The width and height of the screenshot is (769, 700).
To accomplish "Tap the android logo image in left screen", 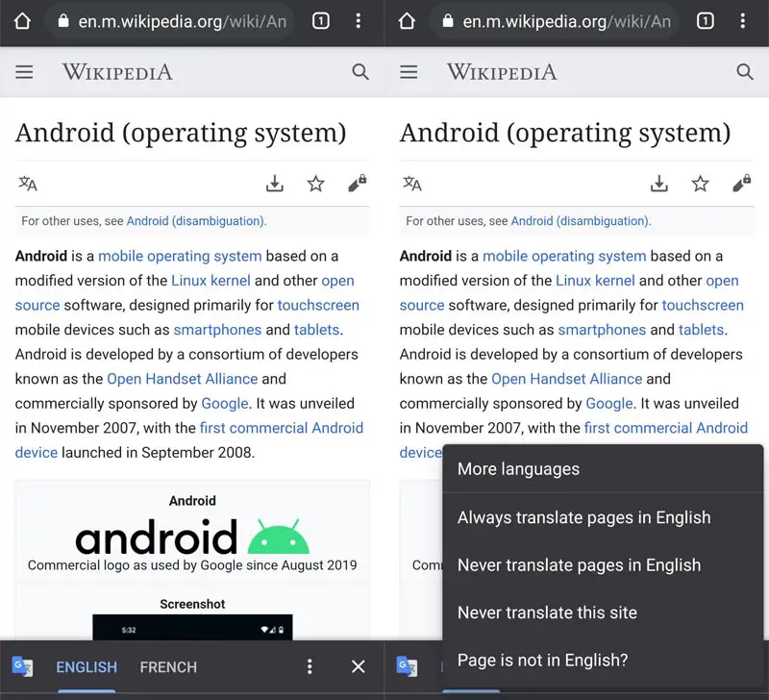I will click(192, 537).
